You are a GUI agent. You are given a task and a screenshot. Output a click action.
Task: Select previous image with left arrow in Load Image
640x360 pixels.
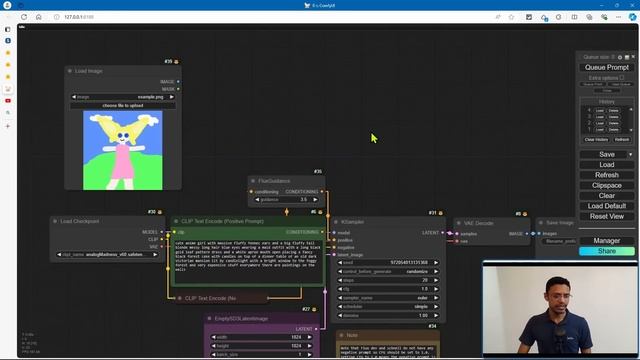(74, 97)
